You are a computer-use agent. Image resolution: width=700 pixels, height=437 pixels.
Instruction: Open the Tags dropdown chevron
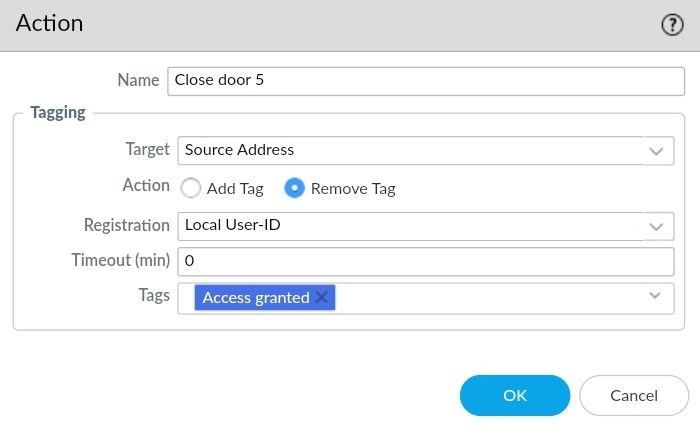[x=656, y=296]
